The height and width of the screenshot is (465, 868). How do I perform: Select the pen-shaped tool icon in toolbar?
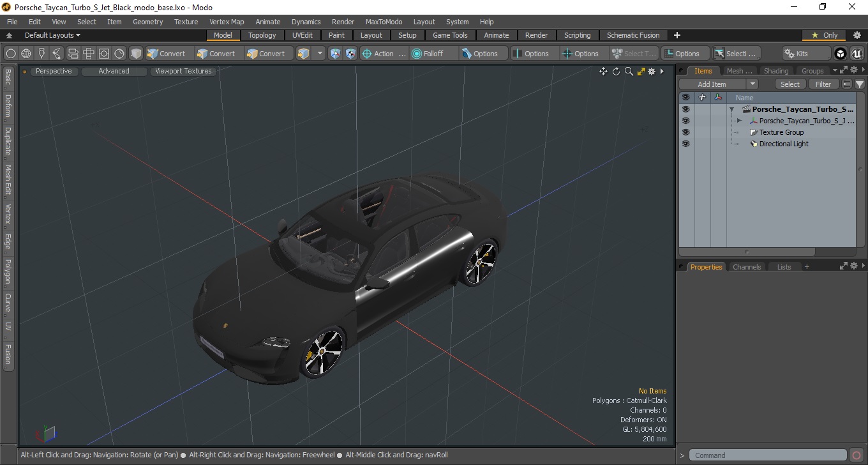(41, 54)
